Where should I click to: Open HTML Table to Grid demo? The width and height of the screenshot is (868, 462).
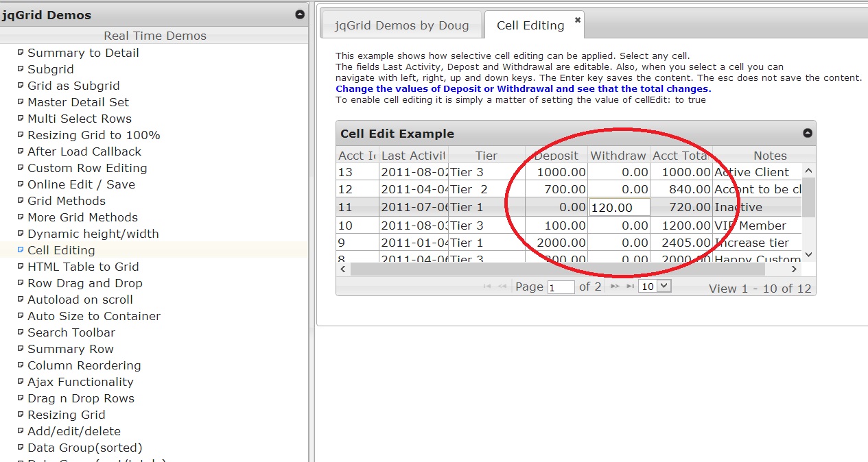(x=83, y=267)
